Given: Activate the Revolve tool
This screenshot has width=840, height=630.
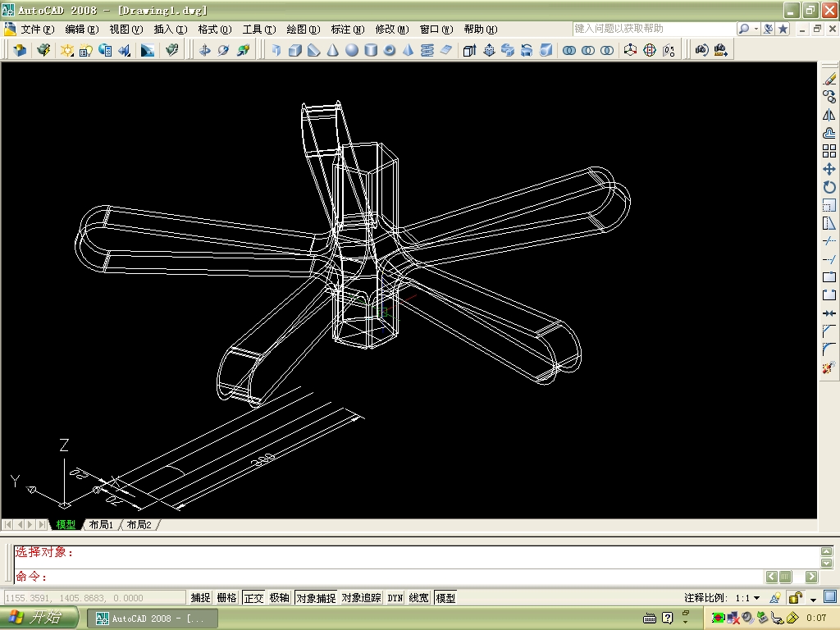Looking at the screenshot, I should pos(527,50).
